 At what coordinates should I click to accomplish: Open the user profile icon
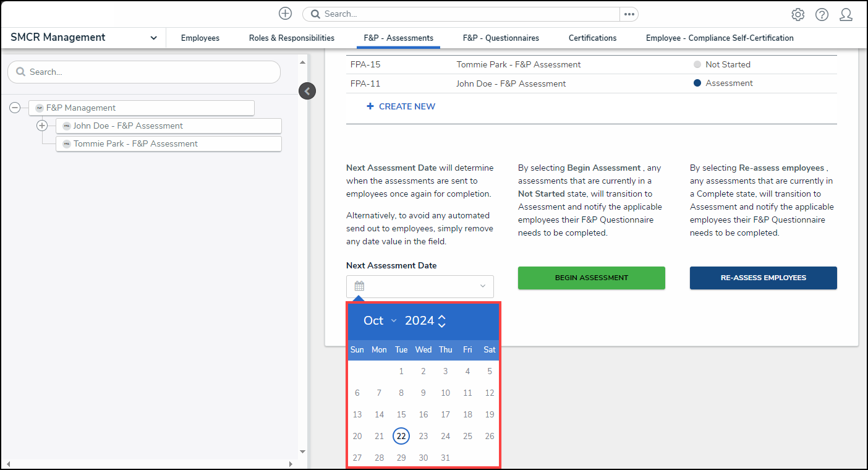tap(846, 15)
